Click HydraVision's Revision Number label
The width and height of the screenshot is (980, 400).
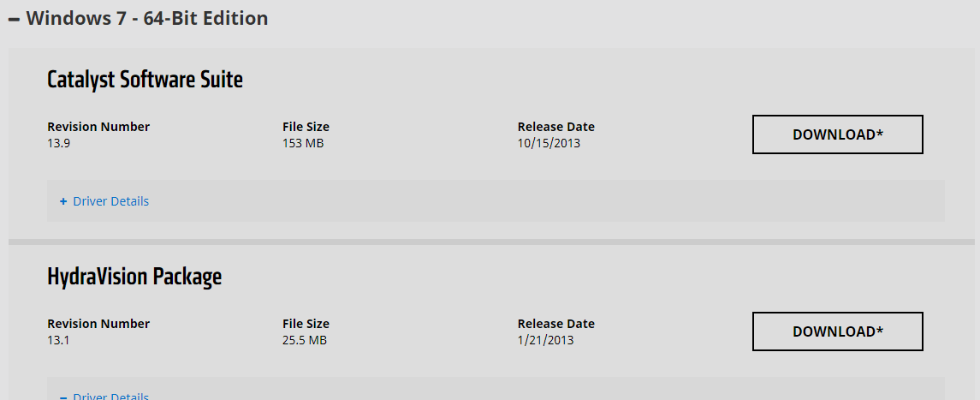pyautogui.click(x=98, y=324)
